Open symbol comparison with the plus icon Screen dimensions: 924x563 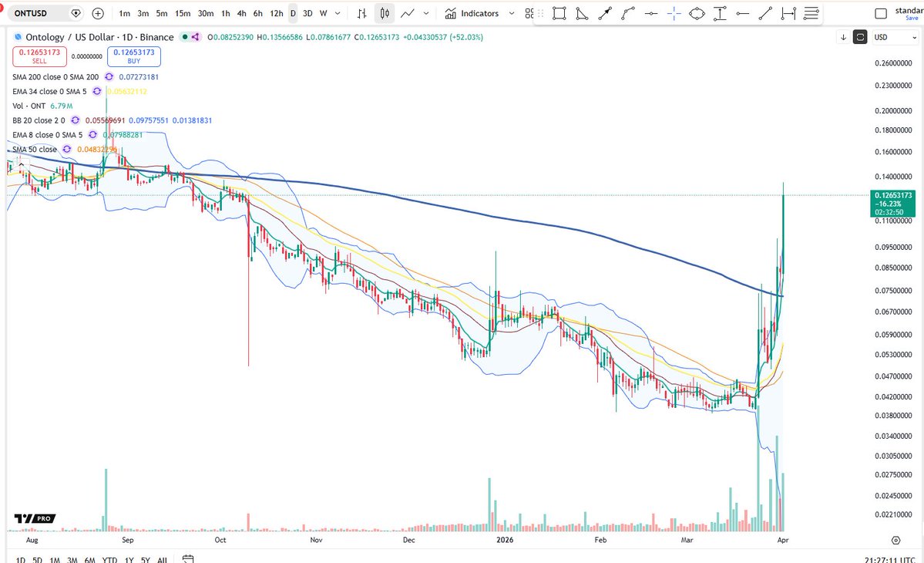click(96, 13)
